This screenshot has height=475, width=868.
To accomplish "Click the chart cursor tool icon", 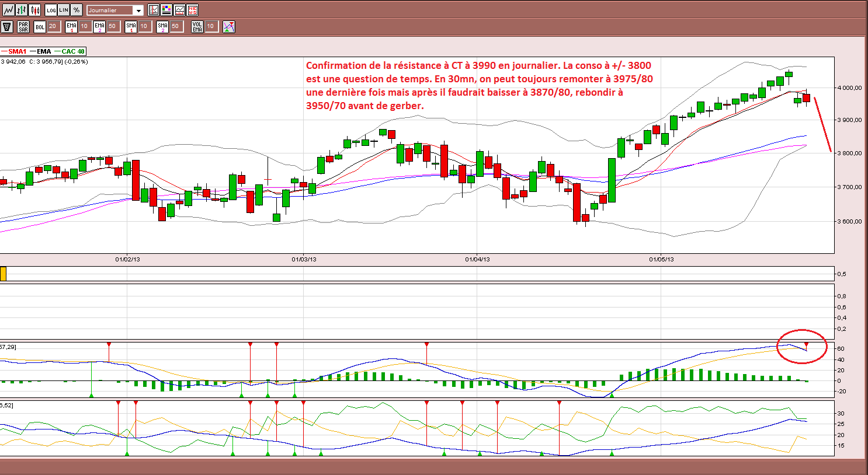I will pos(154,10).
